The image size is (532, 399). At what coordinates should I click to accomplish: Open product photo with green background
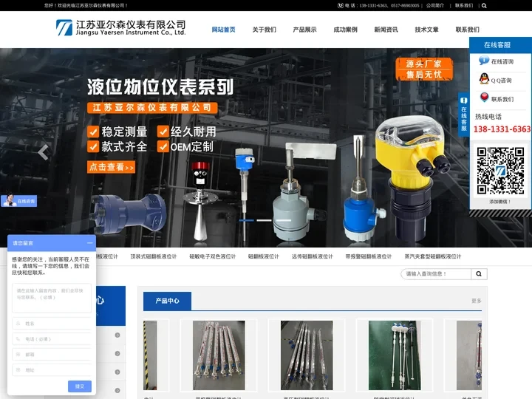395,355
